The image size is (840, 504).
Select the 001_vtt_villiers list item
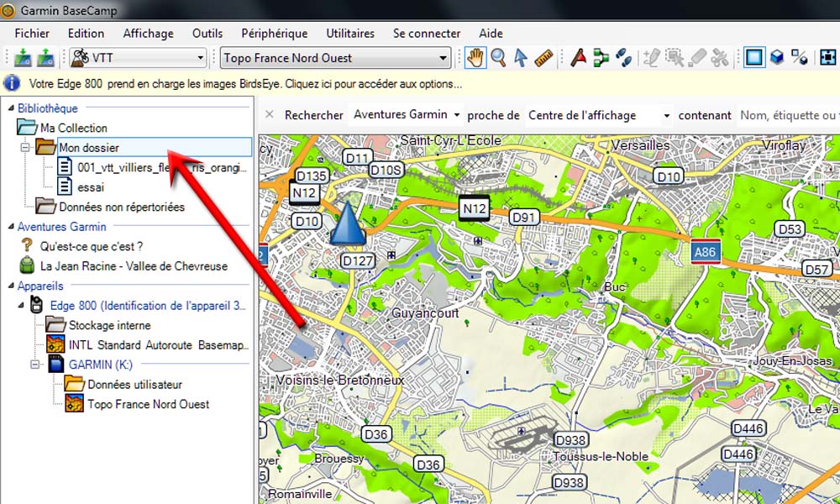(x=162, y=168)
